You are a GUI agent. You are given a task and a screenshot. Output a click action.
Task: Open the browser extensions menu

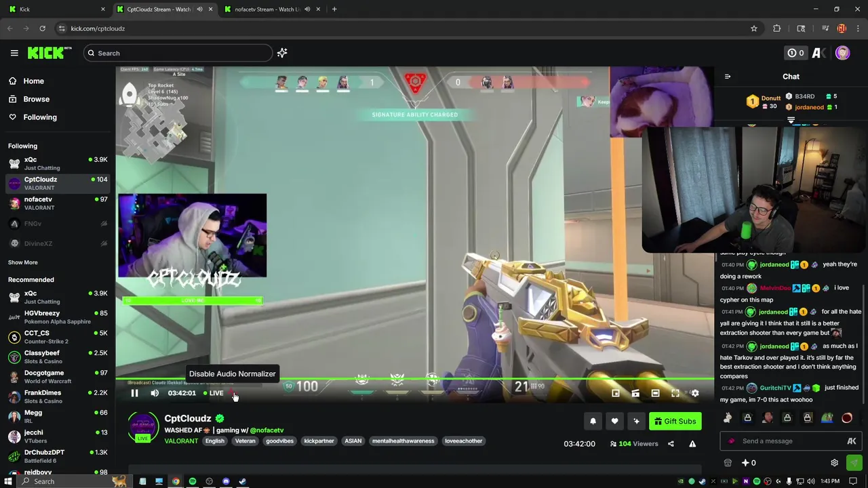point(777,28)
